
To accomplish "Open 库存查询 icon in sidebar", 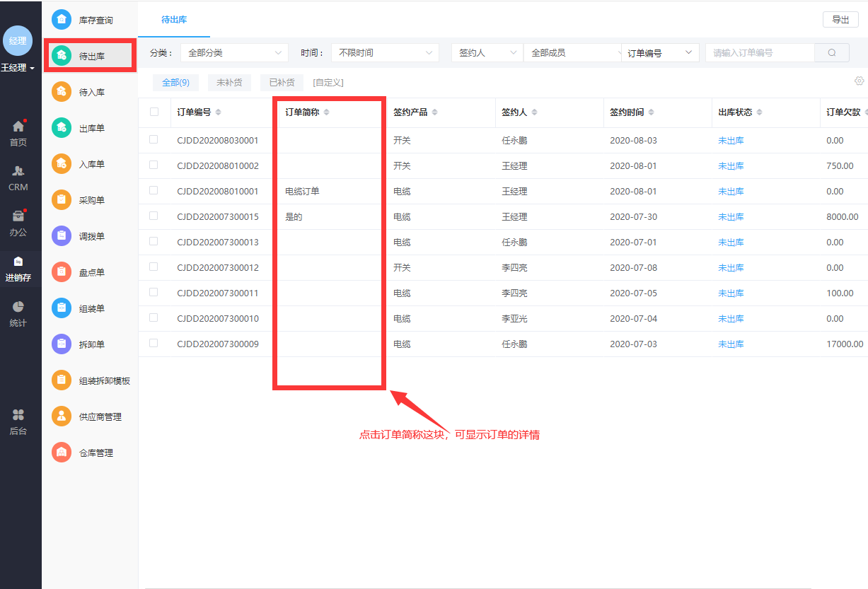I will coord(62,20).
